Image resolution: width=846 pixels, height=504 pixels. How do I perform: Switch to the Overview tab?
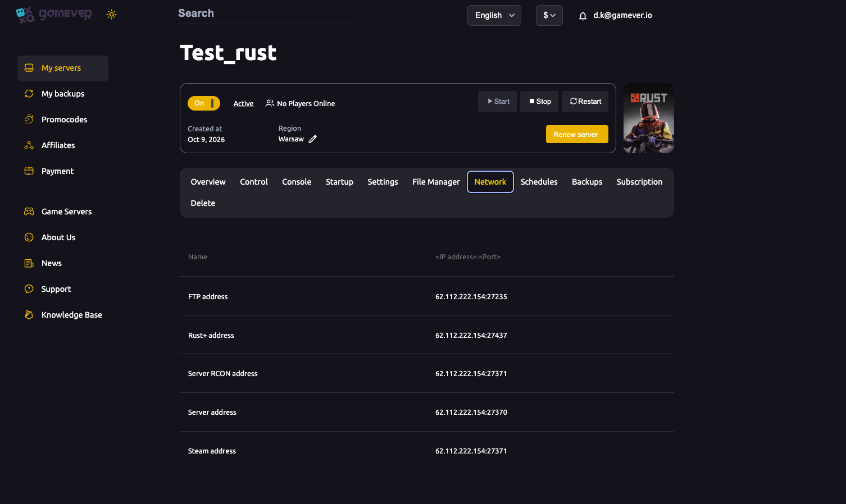(x=208, y=182)
